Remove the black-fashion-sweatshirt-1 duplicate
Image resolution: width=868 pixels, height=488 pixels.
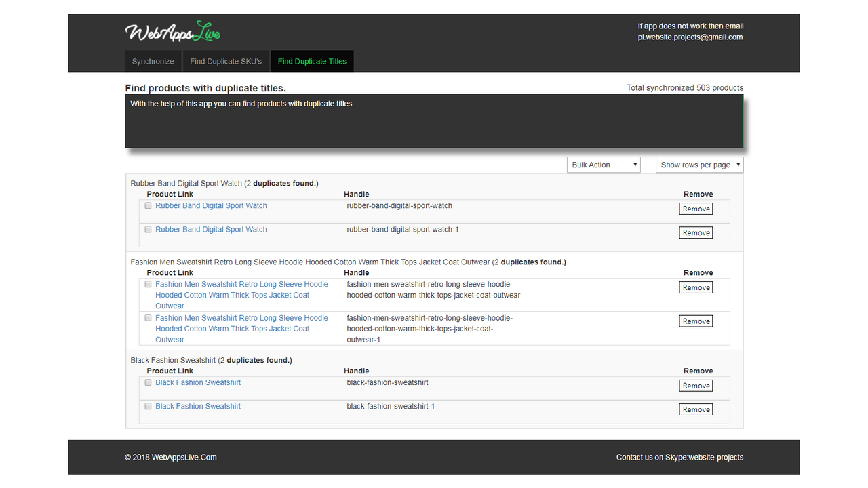coord(696,409)
